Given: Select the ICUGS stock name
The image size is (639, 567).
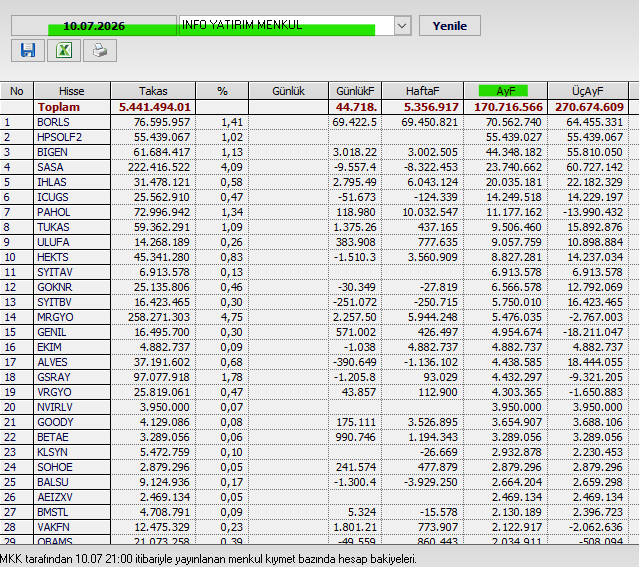Looking at the screenshot, I should coord(53,197).
